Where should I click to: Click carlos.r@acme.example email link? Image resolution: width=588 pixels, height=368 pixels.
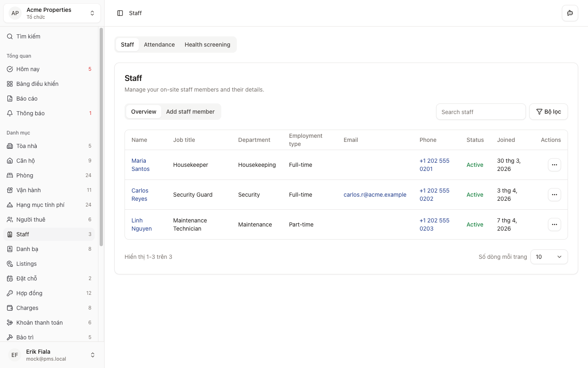coord(375,195)
